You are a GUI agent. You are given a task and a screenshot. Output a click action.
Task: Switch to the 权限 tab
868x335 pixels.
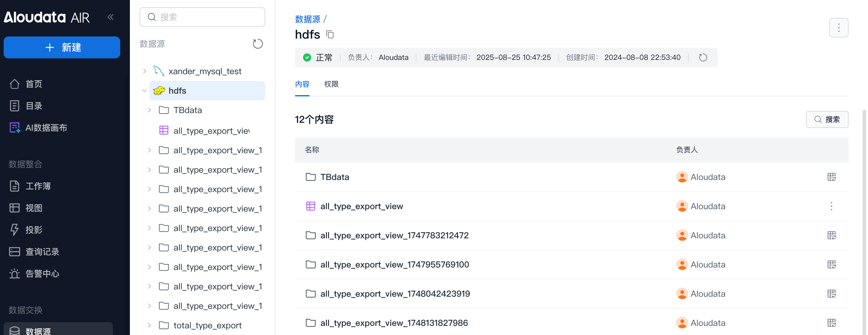click(x=331, y=84)
